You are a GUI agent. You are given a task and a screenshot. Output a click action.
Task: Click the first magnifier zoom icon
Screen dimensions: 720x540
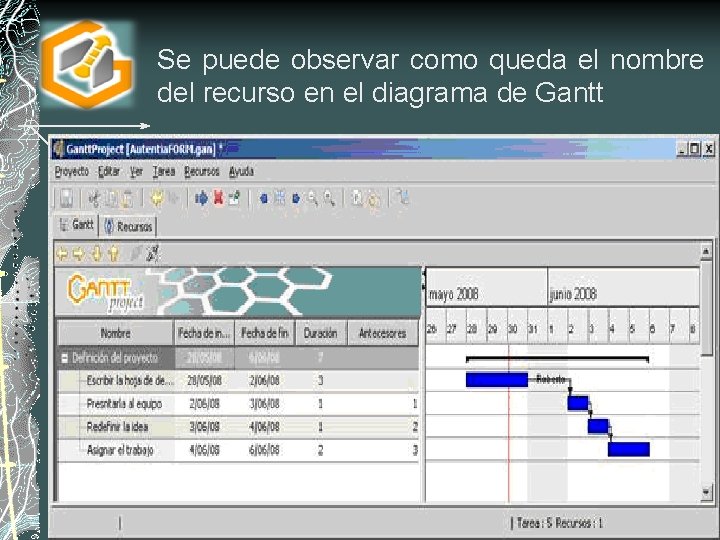[x=313, y=198]
